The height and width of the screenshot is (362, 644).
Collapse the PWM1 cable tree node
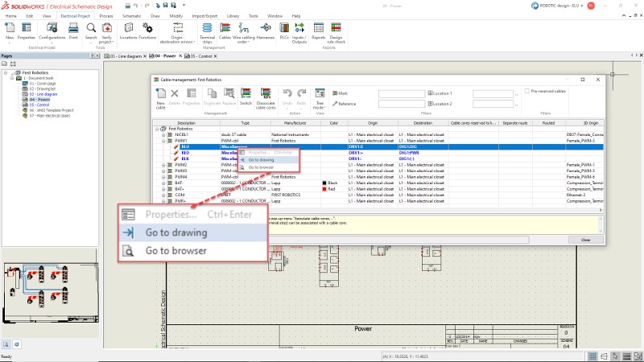[164, 140]
